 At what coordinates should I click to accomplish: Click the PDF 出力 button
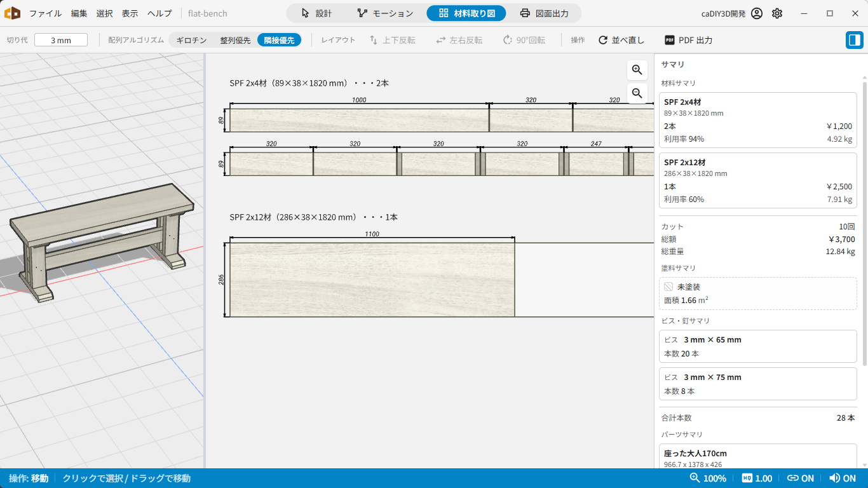pos(688,40)
